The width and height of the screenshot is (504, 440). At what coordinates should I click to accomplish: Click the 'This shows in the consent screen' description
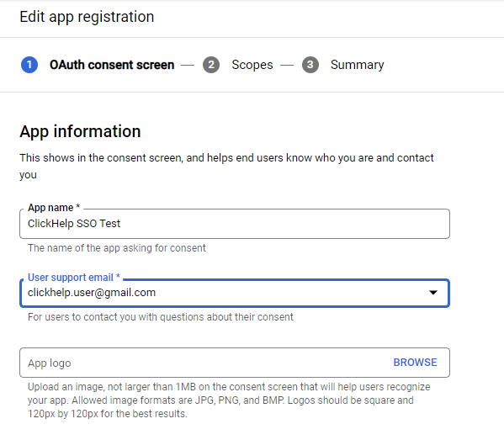tap(226, 167)
